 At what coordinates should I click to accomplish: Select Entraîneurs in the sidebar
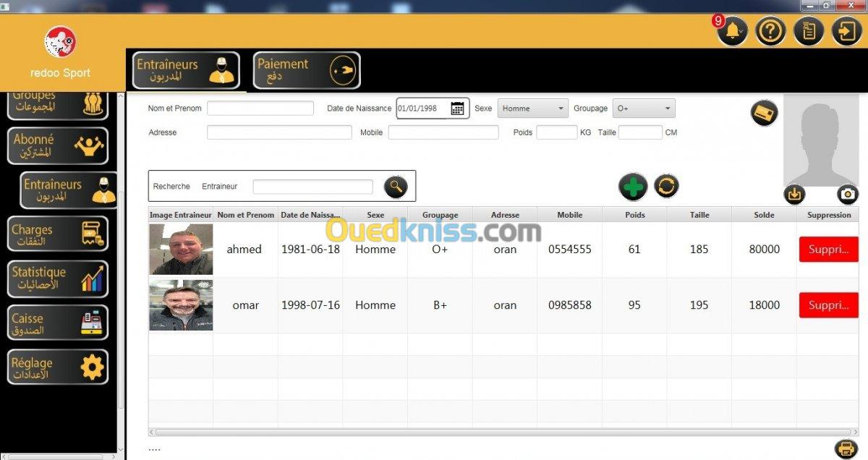[x=69, y=190]
